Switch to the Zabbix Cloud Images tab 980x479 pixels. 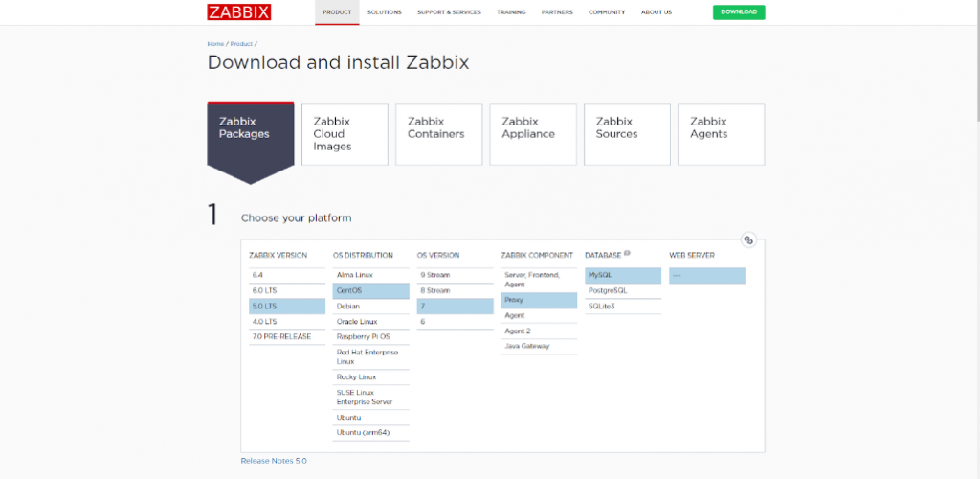[x=345, y=134]
